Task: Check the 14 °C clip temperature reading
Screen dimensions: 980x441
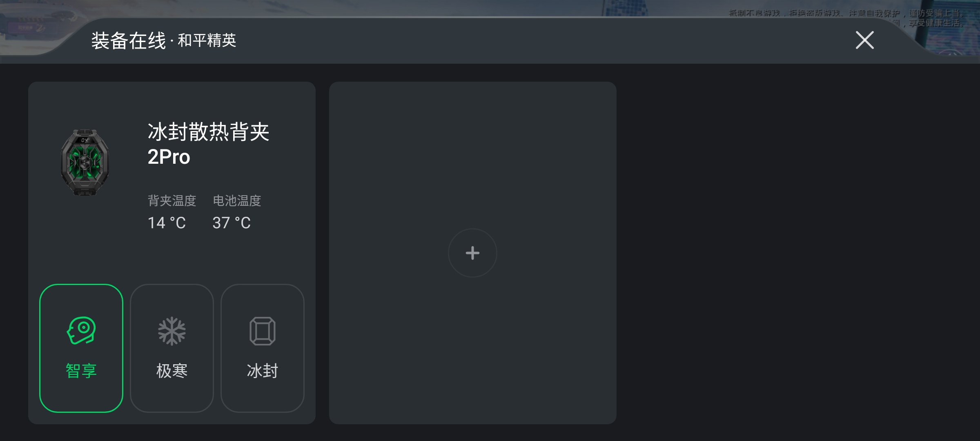Action: click(x=167, y=223)
